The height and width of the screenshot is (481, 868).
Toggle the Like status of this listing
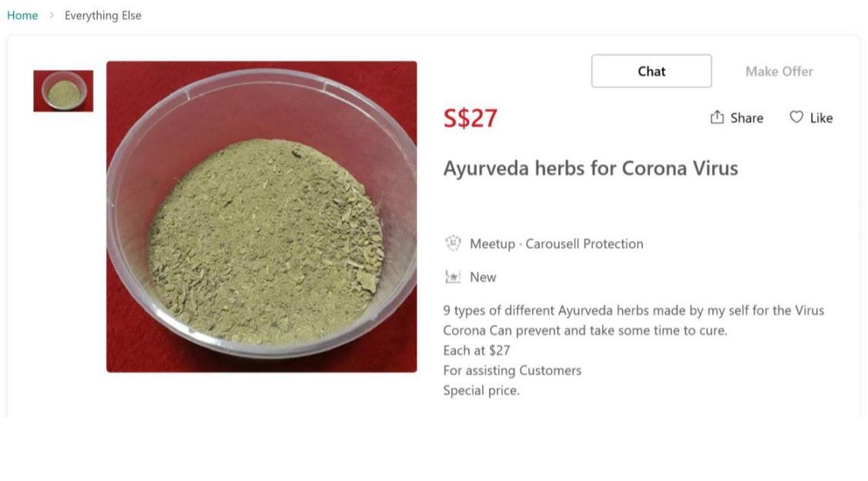coord(811,117)
